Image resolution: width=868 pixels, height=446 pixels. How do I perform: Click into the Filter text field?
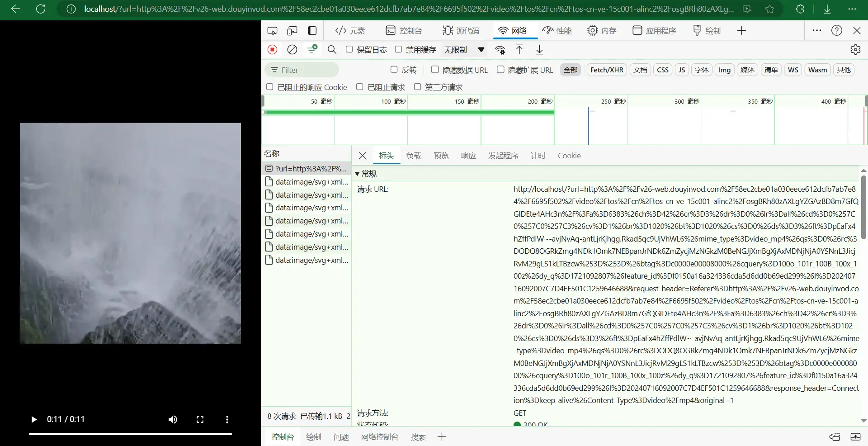click(307, 70)
